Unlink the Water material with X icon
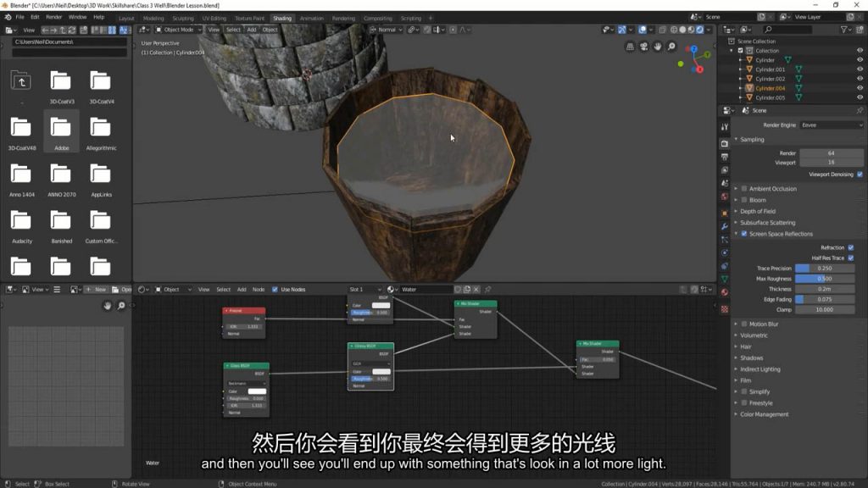The image size is (868, 488). point(476,290)
